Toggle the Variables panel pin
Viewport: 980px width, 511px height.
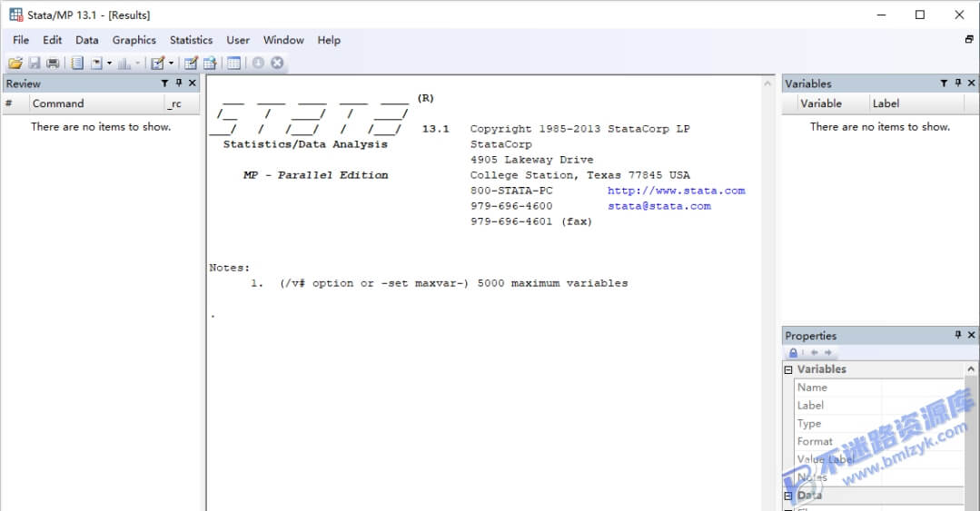click(x=958, y=84)
